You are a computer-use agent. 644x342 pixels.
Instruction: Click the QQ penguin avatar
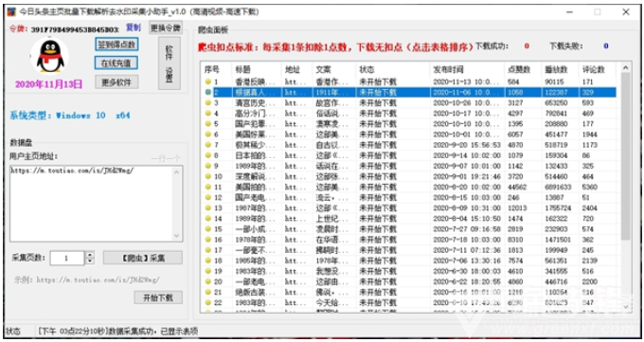49,56
